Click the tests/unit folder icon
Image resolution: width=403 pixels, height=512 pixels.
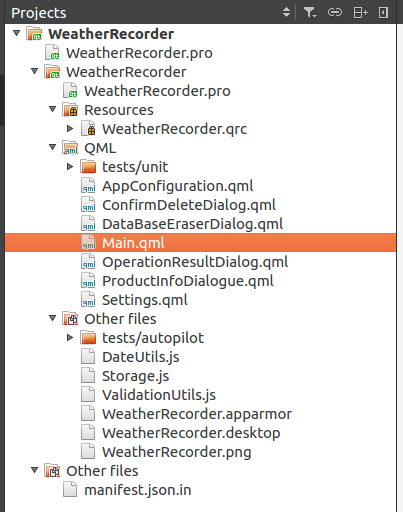click(88, 167)
